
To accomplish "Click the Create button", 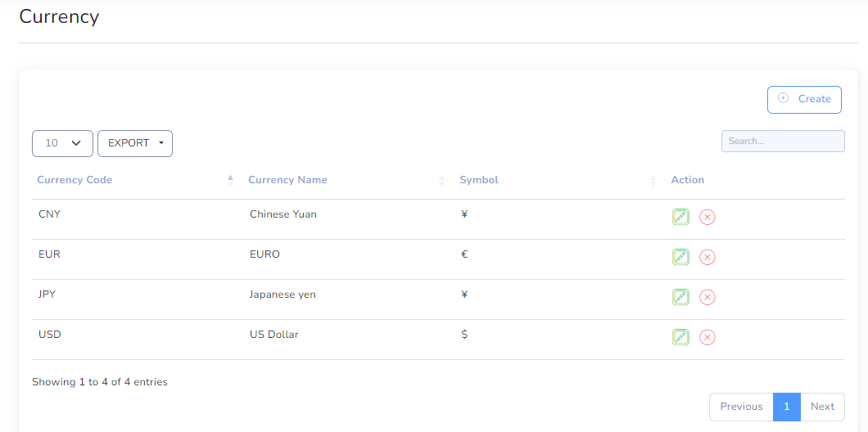I will 804,100.
